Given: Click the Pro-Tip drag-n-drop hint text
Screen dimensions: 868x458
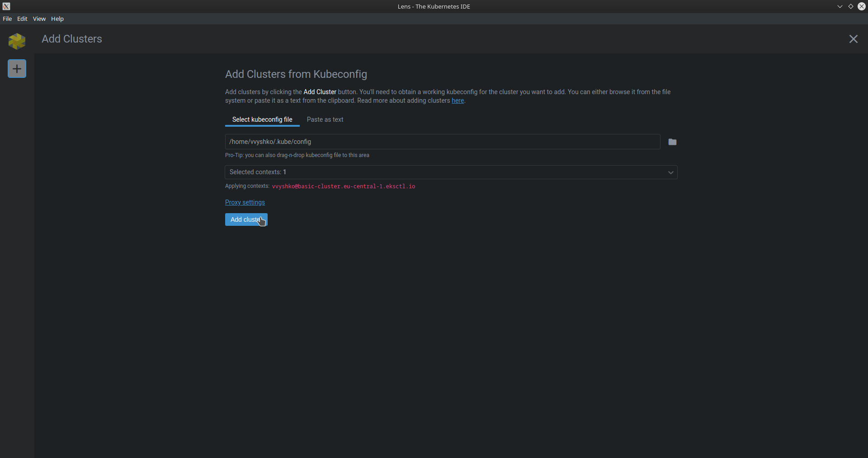Looking at the screenshot, I should (x=297, y=155).
